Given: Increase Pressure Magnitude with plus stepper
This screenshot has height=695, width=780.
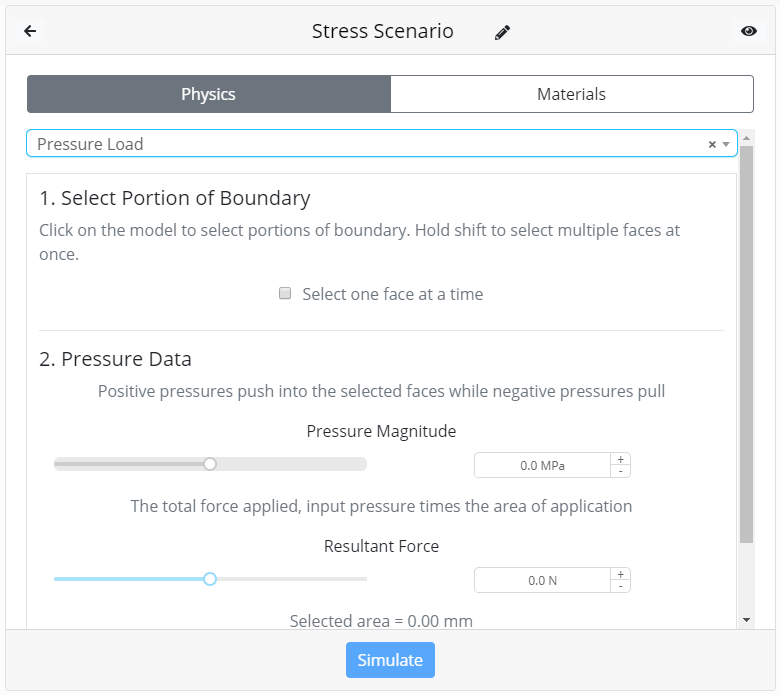Looking at the screenshot, I should [620, 459].
